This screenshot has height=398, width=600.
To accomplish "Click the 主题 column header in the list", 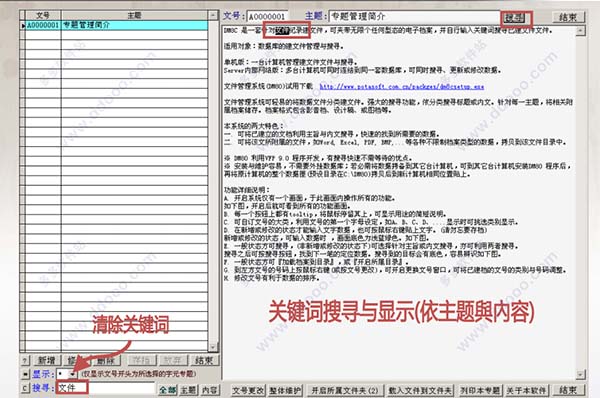I will point(135,15).
